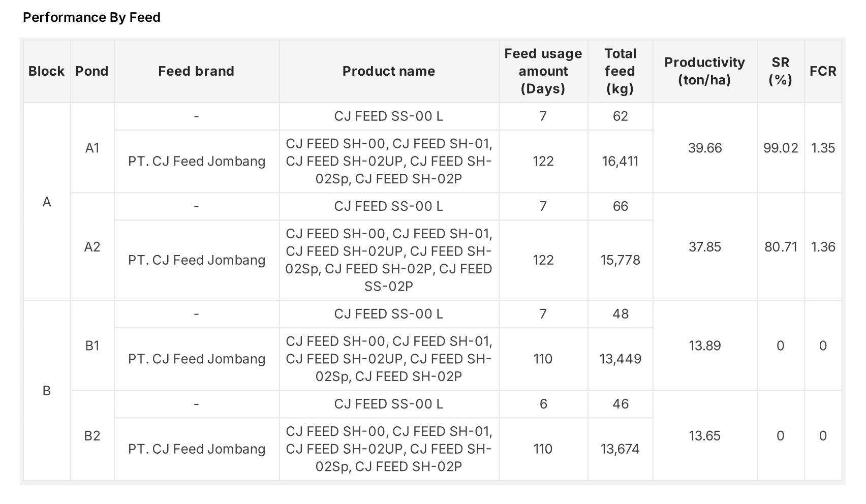Click the productivity value 39.66
The width and height of the screenshot is (866, 504).
click(705, 148)
